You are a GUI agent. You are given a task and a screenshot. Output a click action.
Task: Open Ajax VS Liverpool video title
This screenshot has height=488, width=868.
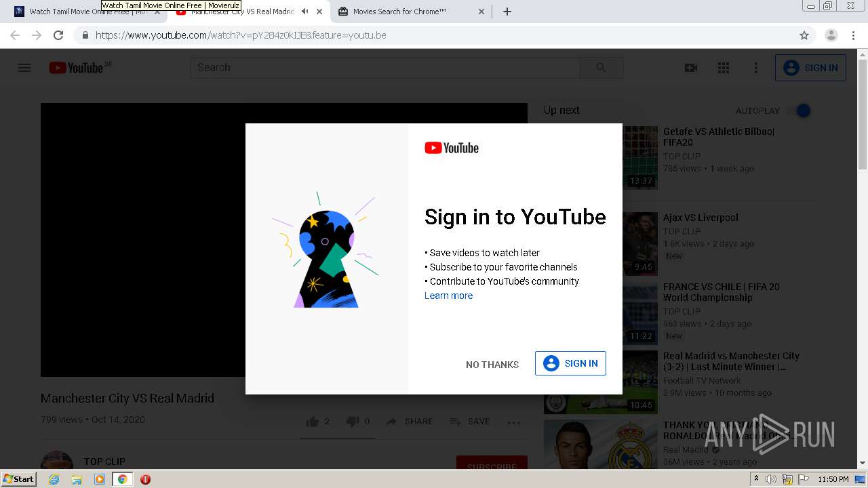click(701, 218)
